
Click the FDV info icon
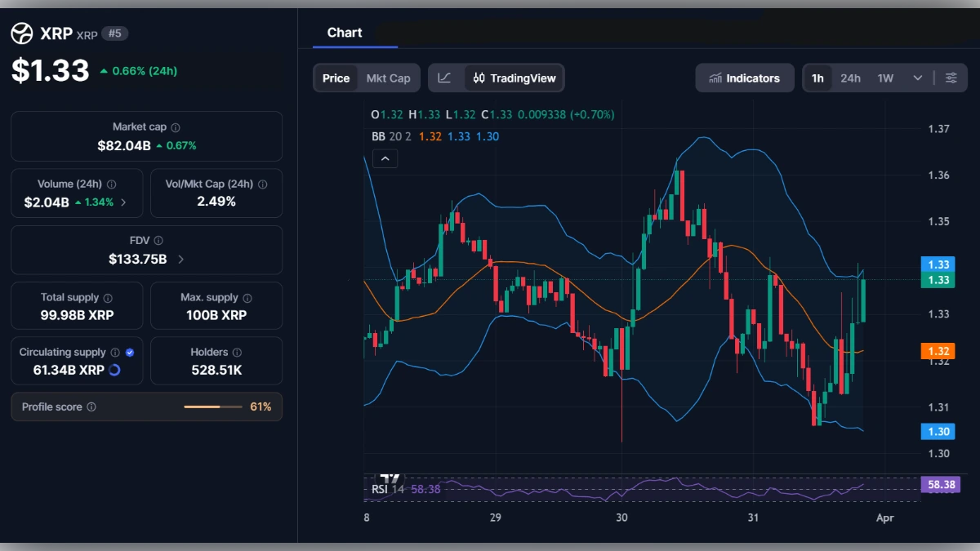[158, 240]
